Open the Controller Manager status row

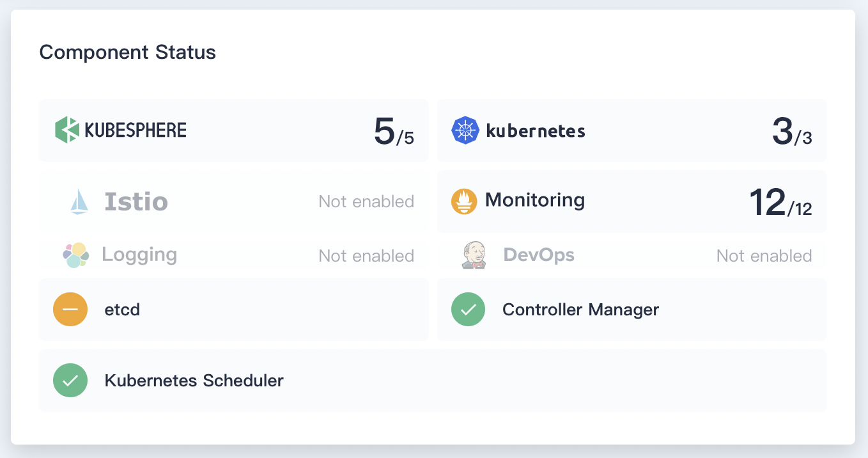[x=632, y=309]
